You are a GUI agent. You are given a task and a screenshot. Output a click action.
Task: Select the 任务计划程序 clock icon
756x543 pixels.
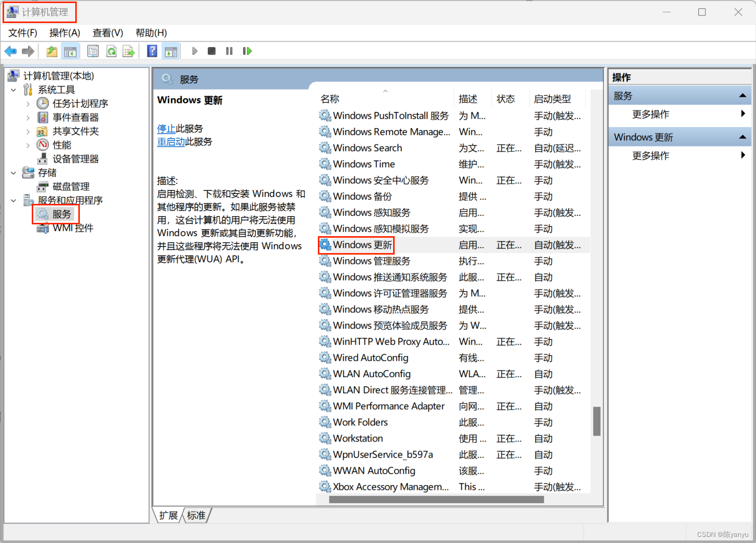[x=43, y=103]
